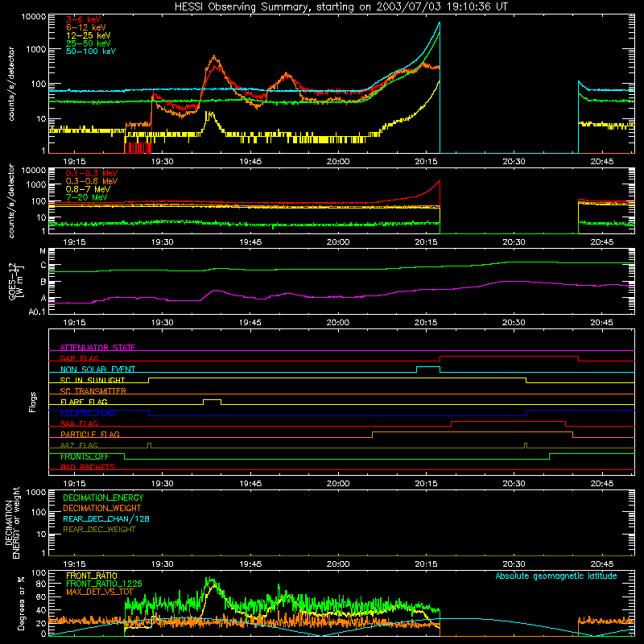
Task: Click the 0.8-7 MeV legend label
Action: coord(88,189)
